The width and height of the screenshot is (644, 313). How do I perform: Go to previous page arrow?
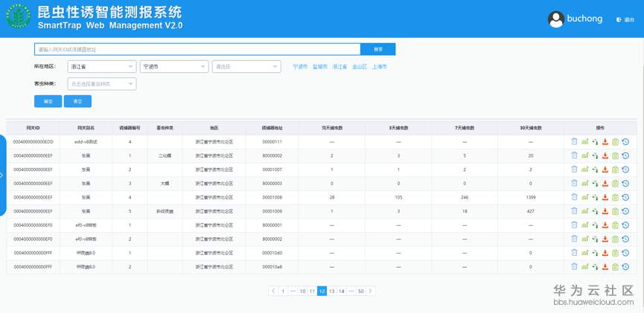click(x=273, y=291)
